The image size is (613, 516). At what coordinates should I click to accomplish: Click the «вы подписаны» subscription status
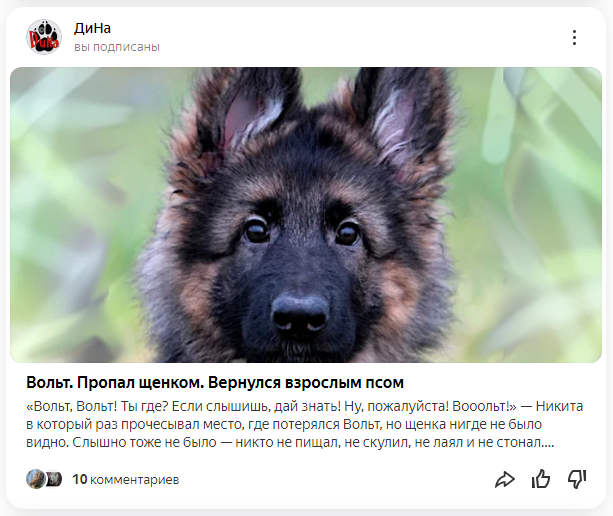[117, 47]
